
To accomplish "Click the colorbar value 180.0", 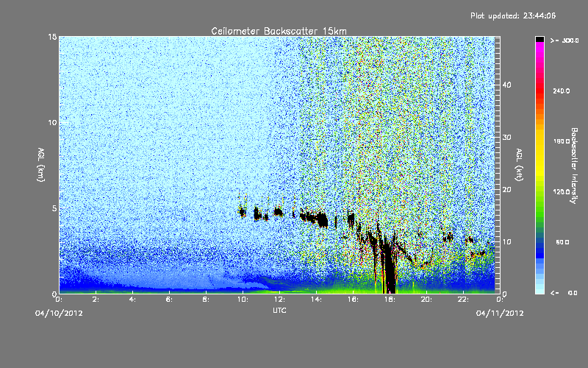I will pos(562,141).
